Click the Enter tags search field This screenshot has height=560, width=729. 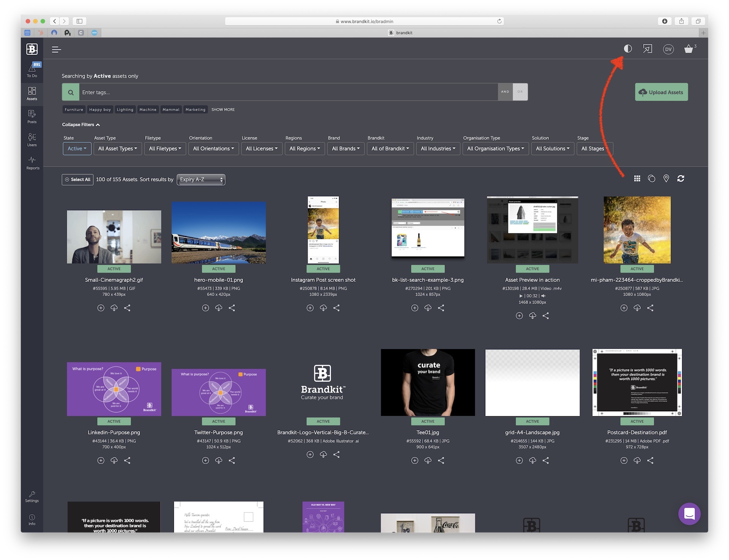[289, 92]
